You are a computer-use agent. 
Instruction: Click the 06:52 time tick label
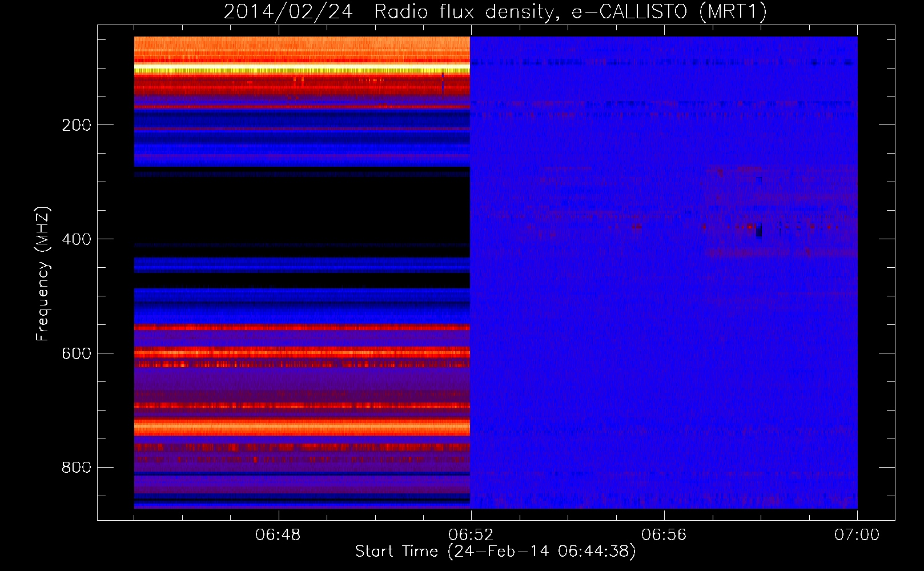point(471,535)
